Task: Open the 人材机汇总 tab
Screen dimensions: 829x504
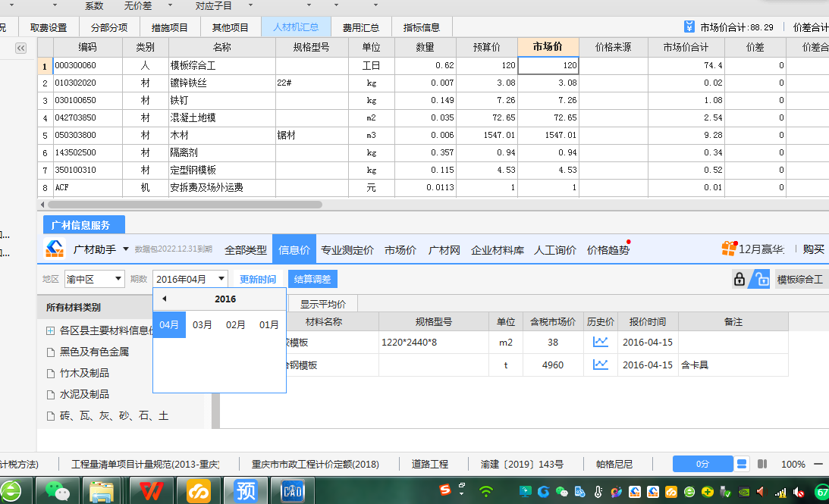Action: click(x=296, y=27)
